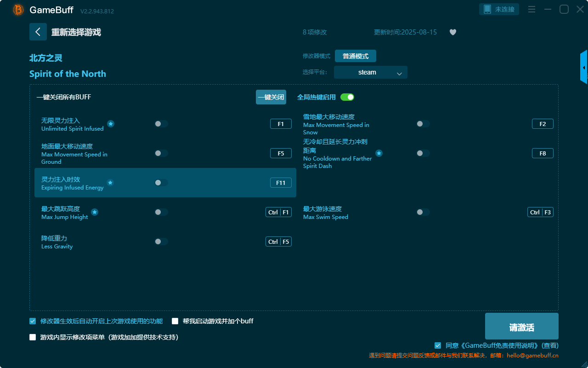This screenshot has width=588, height=368.
Task: Click the 一键关闭所有BUFF label
Action: [x=64, y=97]
